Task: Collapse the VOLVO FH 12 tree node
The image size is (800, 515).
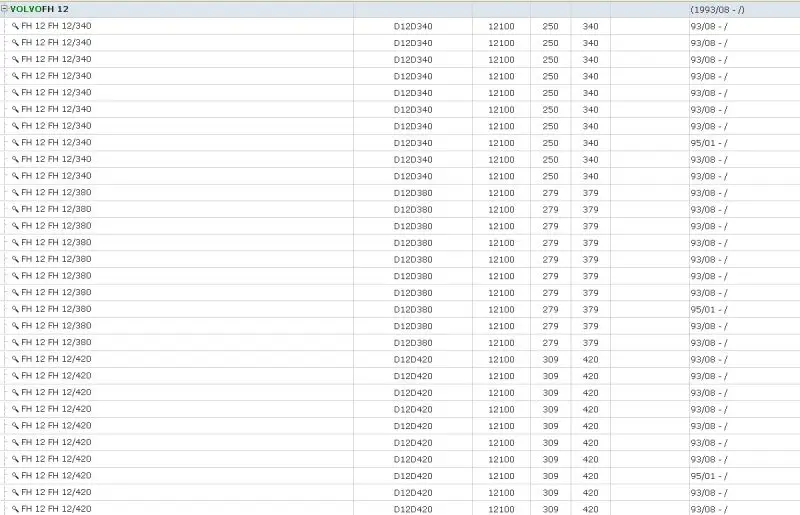Action: tap(4, 9)
